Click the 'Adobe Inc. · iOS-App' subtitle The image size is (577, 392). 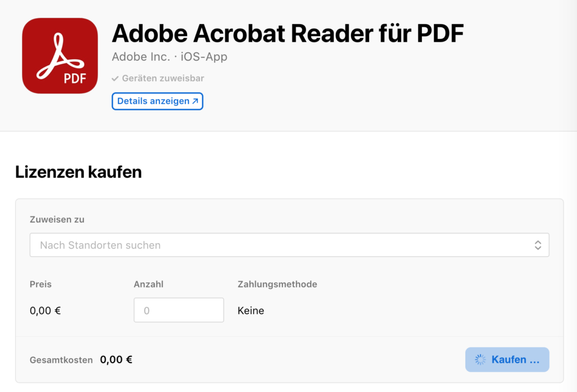[x=170, y=57]
